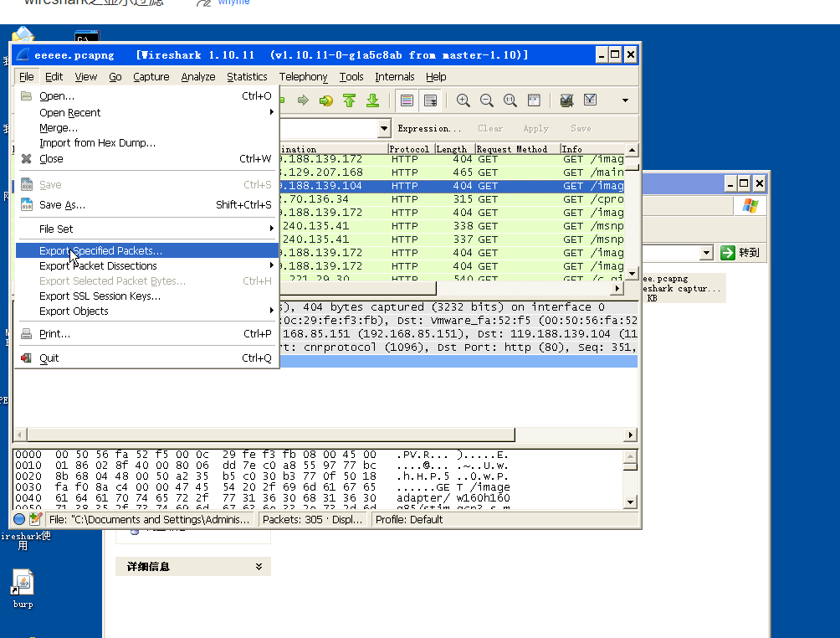This screenshot has height=638, width=840.
Task: Click the capture file comment edit icon
Action: (x=35, y=519)
